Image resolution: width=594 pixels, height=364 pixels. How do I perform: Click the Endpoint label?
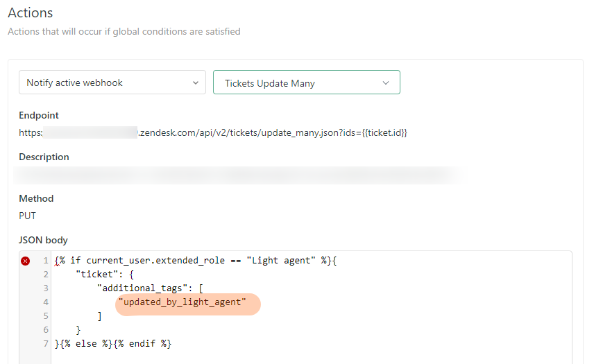pos(39,115)
